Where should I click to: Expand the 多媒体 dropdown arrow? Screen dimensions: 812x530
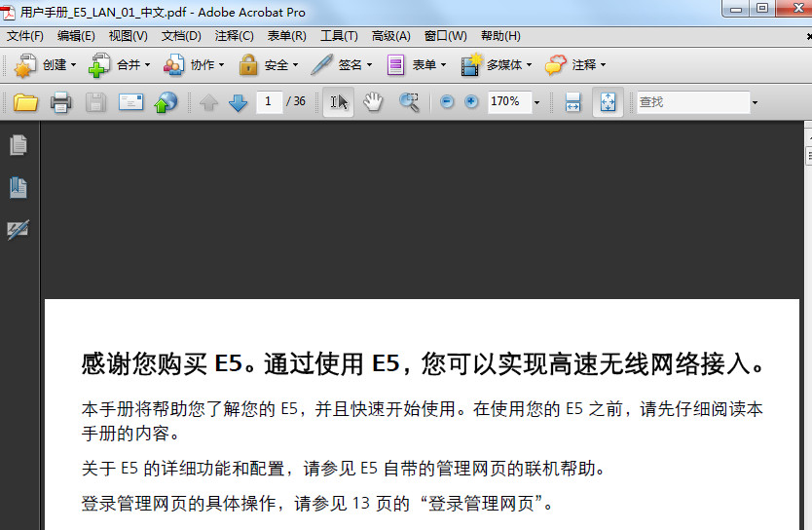[x=529, y=65]
